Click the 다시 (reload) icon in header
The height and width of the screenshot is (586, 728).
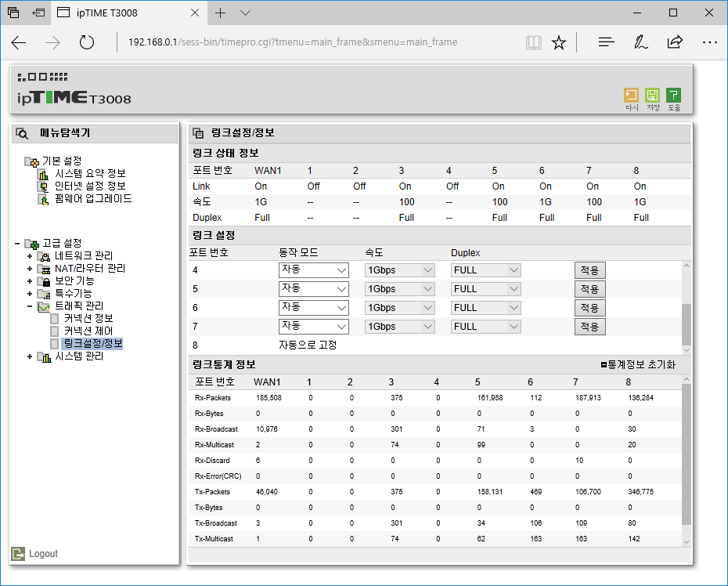click(631, 96)
